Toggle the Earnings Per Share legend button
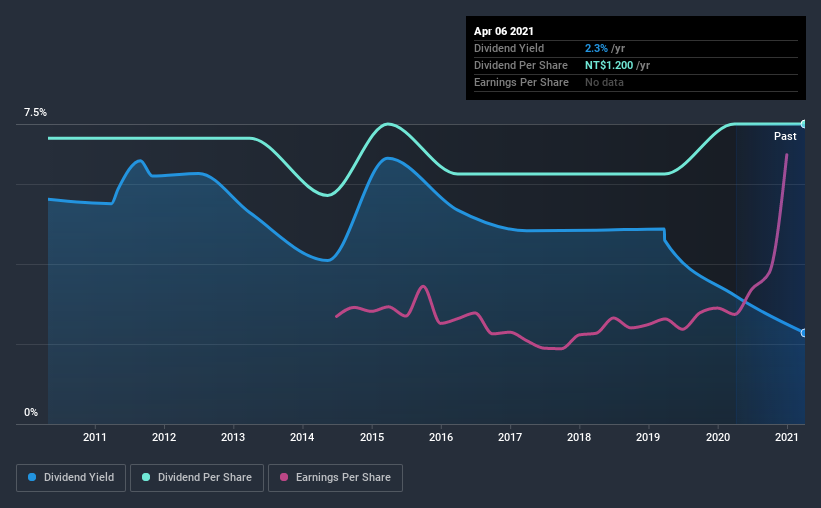The image size is (821, 508). tap(335, 478)
